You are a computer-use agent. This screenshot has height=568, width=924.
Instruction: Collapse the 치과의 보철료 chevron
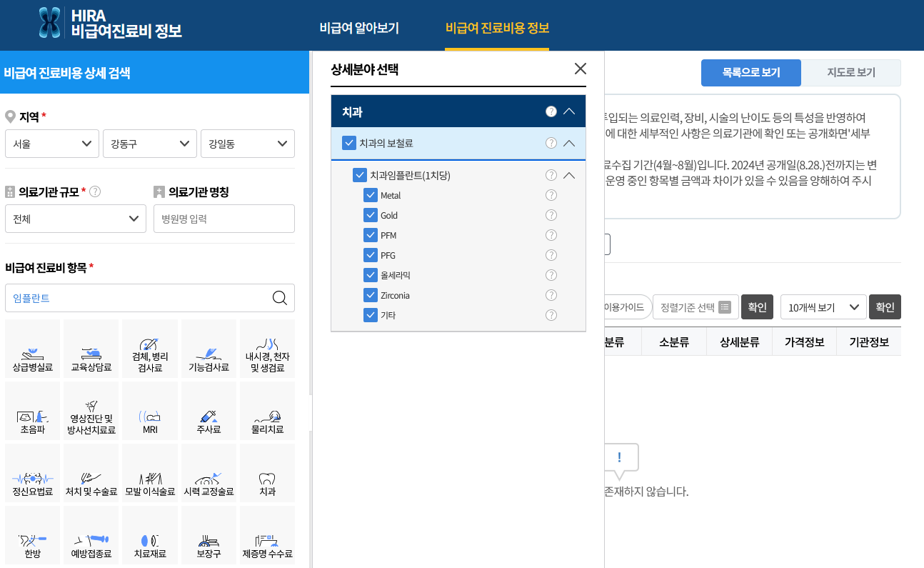[569, 143]
